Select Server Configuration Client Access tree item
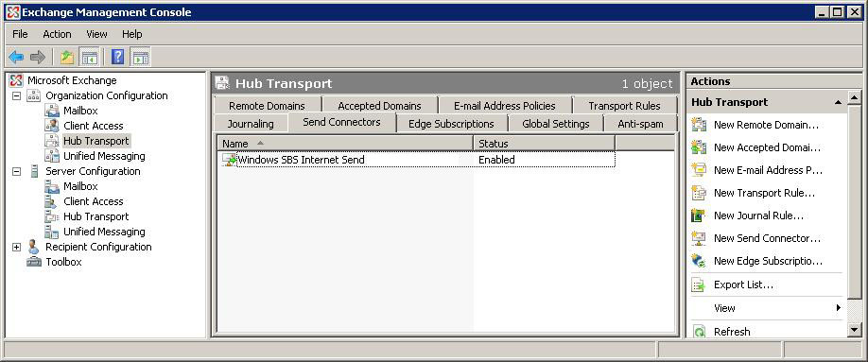 coord(93,201)
